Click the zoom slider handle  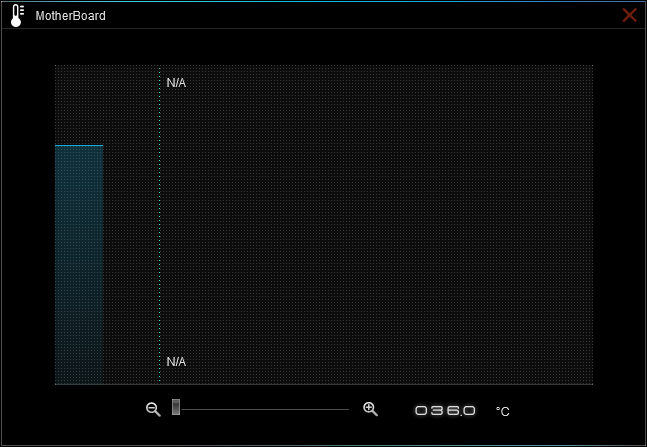coord(176,407)
